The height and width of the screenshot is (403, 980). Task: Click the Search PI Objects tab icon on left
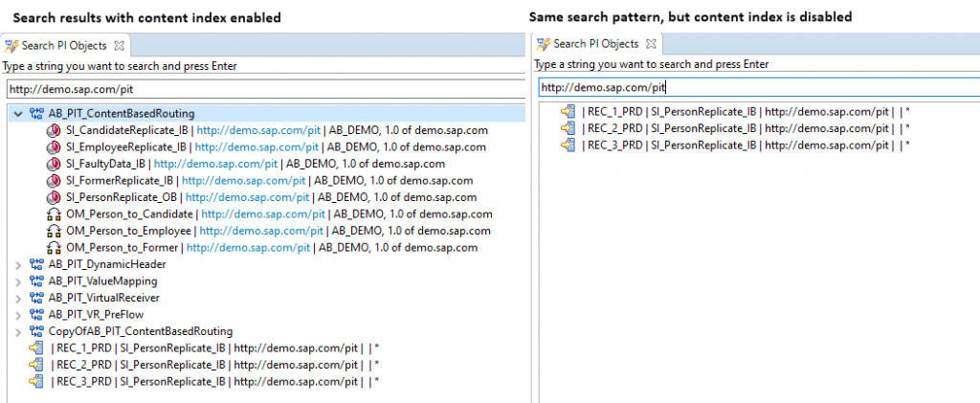point(11,46)
